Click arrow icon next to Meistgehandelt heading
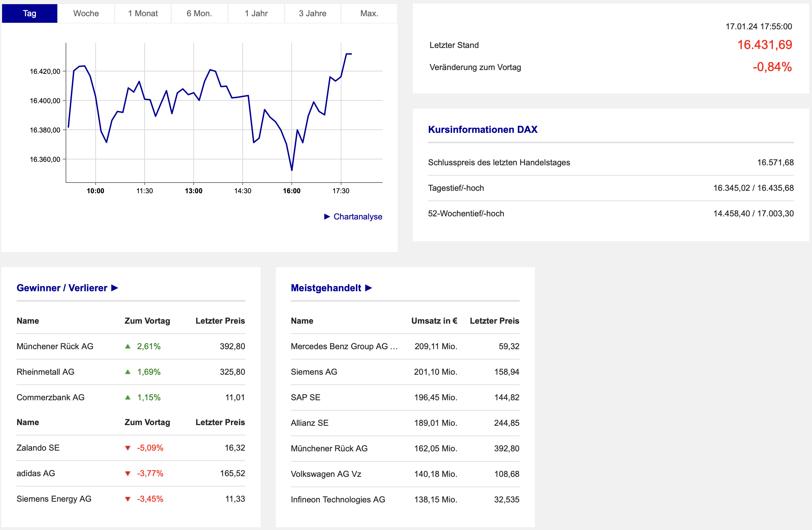 click(368, 288)
